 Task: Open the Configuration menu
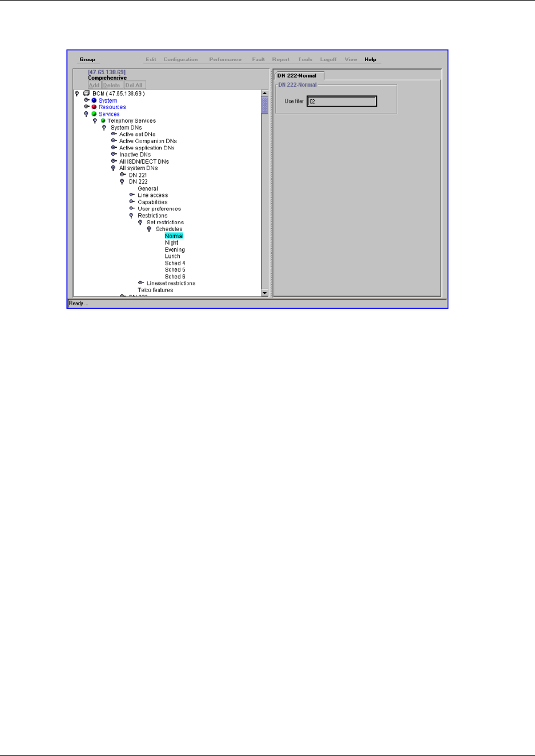point(180,59)
